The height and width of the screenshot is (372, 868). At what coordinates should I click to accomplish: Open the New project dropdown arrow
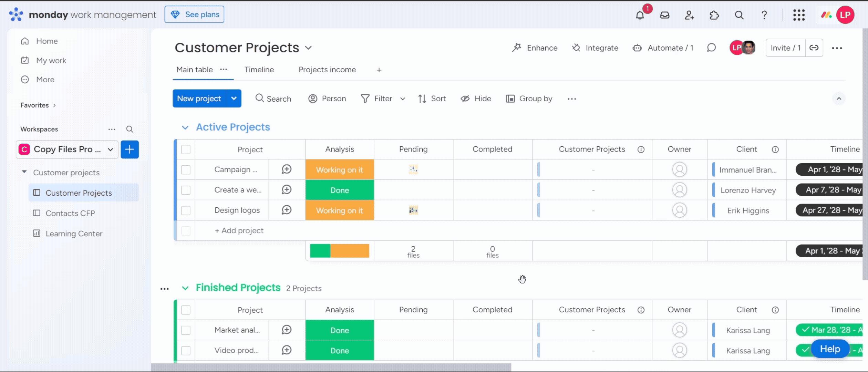[234, 99]
